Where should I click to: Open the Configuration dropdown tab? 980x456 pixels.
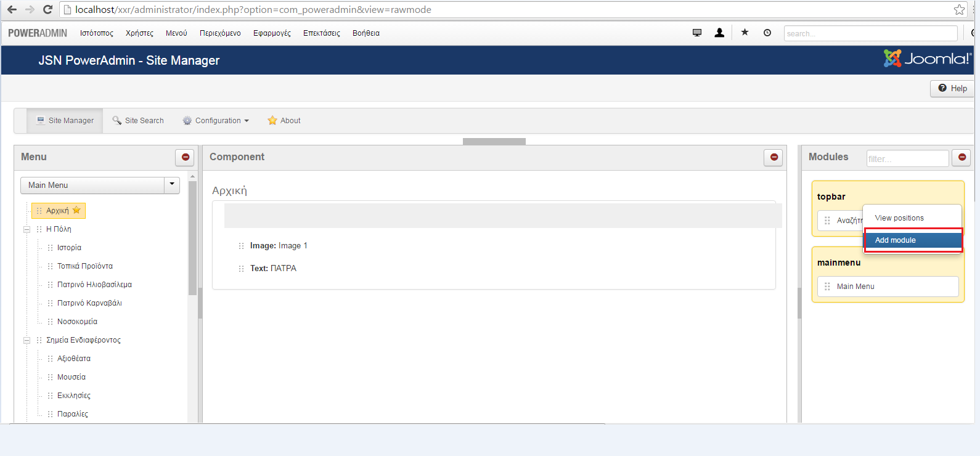(216, 121)
